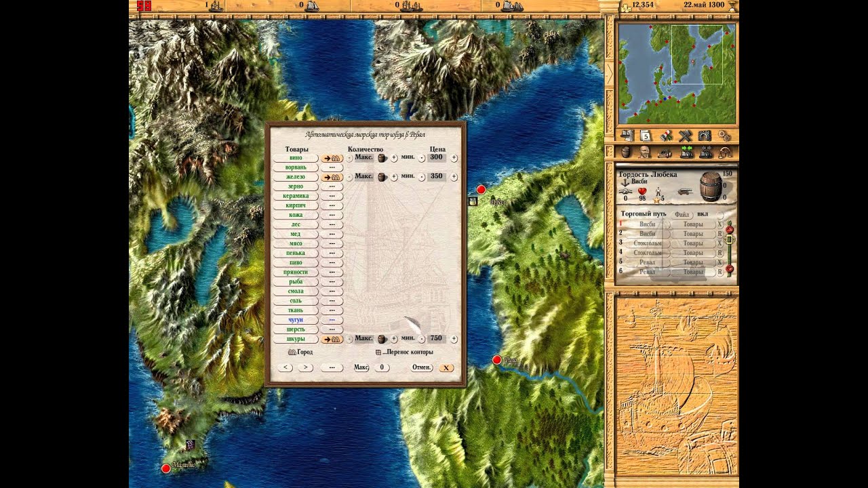Click the Отмен. cancel button
Image resolution: width=868 pixels, height=488 pixels.
pyautogui.click(x=422, y=367)
